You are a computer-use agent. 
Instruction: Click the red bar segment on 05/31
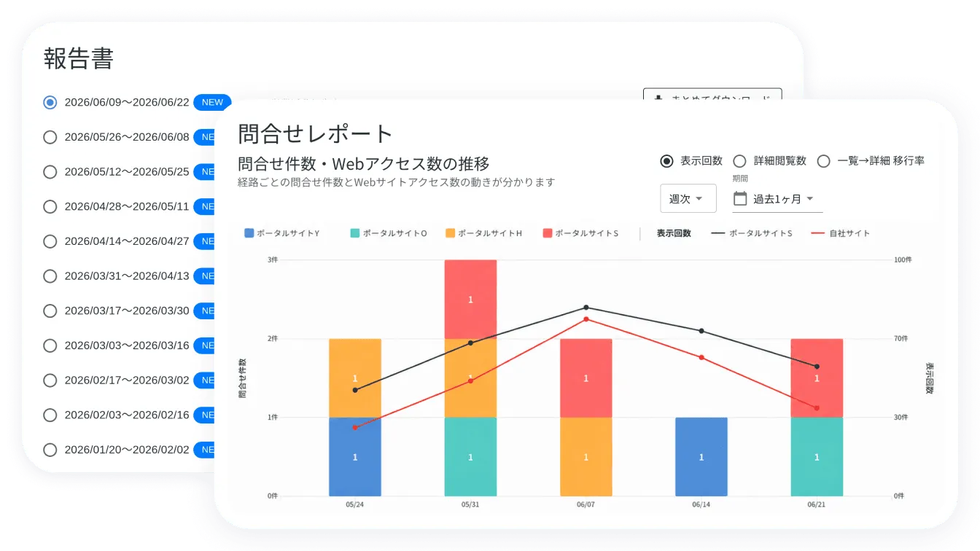pyautogui.click(x=470, y=300)
